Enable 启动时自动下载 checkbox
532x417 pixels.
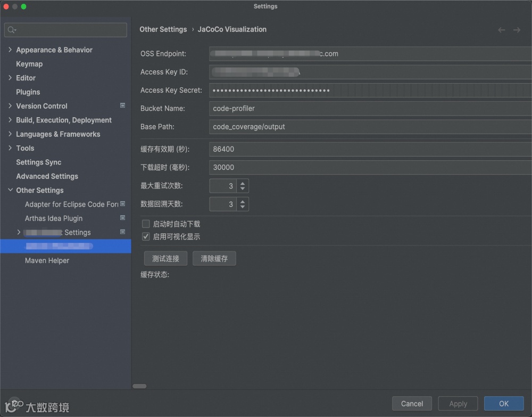point(146,224)
